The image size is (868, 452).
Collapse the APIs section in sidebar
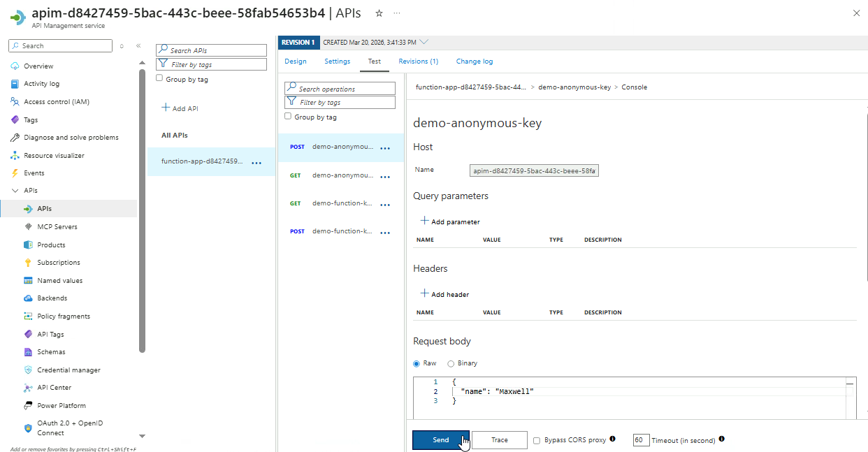(x=15, y=191)
